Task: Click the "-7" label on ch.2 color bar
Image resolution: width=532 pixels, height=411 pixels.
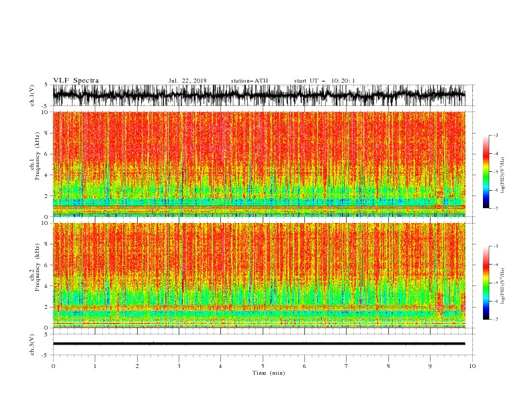Action: pos(495,320)
